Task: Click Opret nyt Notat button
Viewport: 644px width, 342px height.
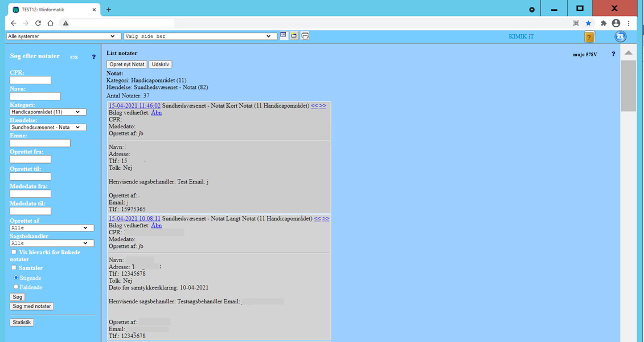Action: tap(127, 64)
